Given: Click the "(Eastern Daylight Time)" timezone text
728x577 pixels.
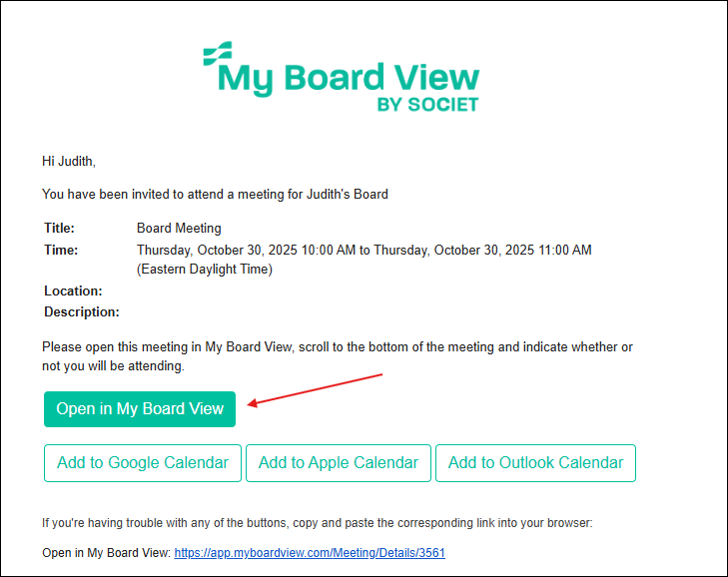Looking at the screenshot, I should pos(204,269).
